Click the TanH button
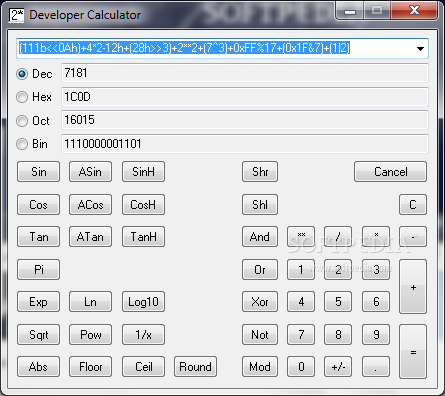The height and width of the screenshot is (396, 445). click(143, 237)
